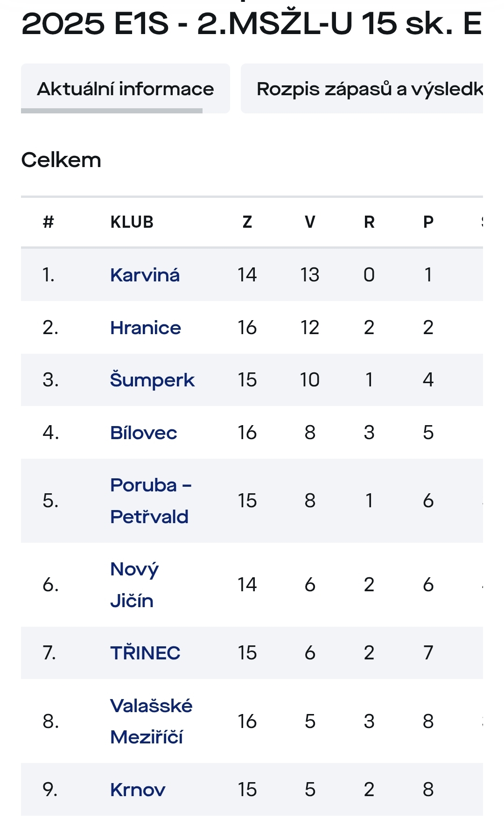504x833 pixels.
Task: Go to the Nový Jičín club page
Action: [x=134, y=585]
